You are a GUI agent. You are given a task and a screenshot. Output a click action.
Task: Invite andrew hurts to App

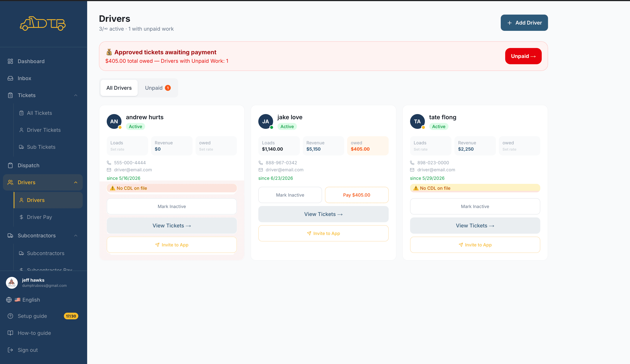[x=172, y=245]
